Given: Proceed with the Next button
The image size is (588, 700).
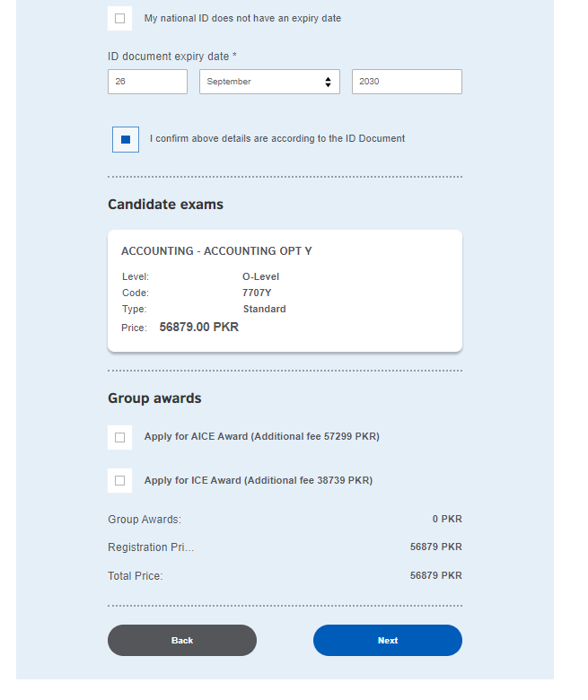Looking at the screenshot, I should coord(387,641).
